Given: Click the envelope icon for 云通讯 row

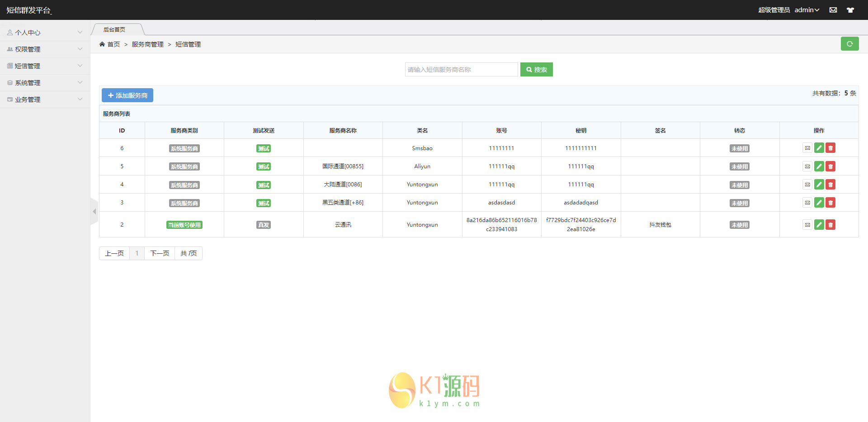Looking at the screenshot, I should coord(807,225).
